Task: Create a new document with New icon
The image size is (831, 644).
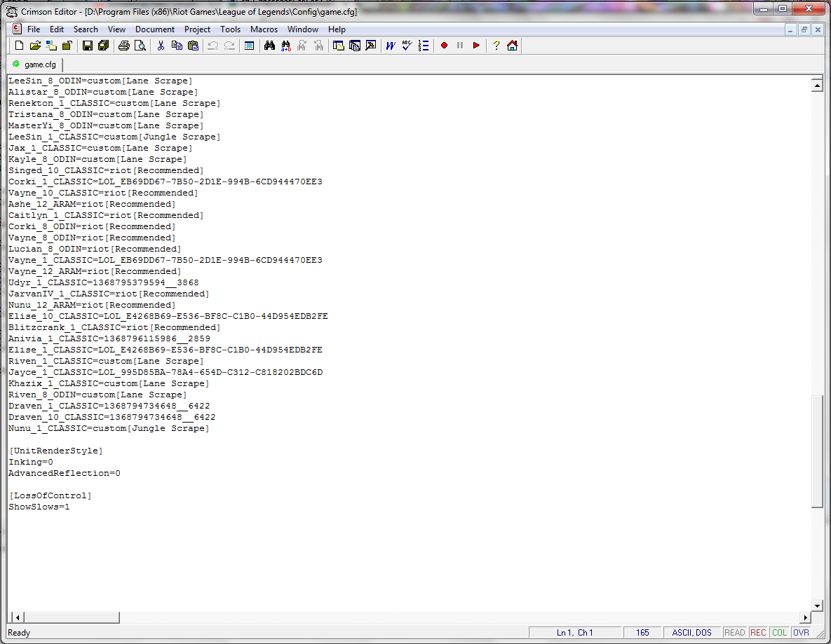Action: pos(19,46)
